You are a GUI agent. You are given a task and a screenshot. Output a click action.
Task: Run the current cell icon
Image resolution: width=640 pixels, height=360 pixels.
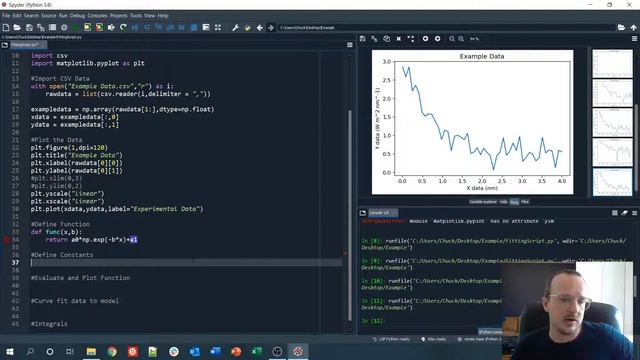coord(87,27)
